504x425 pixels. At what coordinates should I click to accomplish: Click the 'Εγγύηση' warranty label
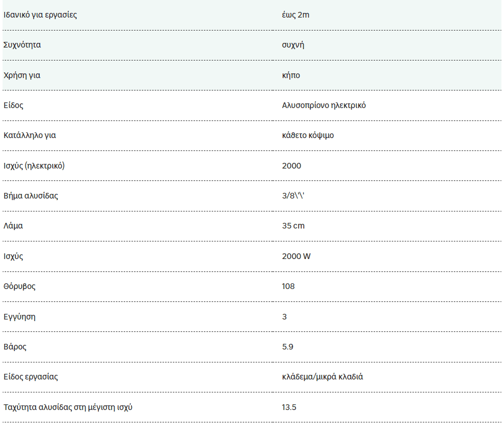click(20, 317)
